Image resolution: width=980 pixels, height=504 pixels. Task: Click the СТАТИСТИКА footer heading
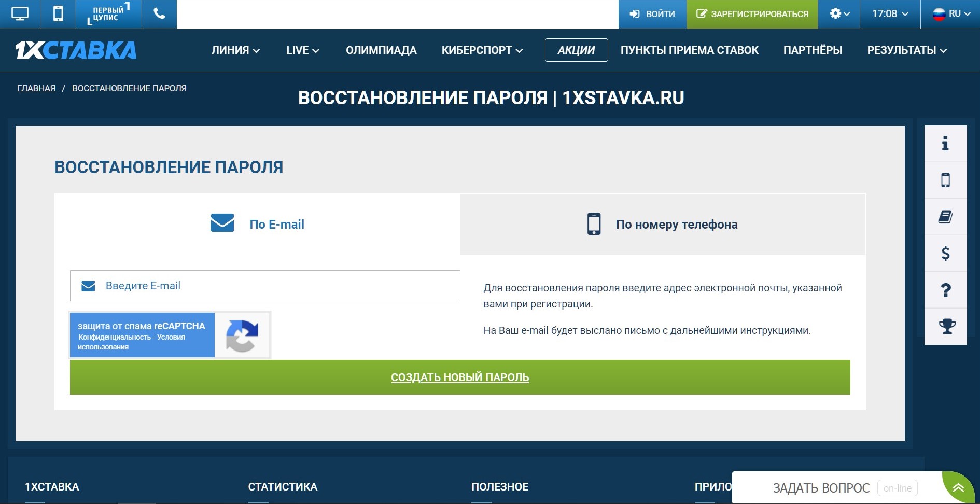pos(283,487)
